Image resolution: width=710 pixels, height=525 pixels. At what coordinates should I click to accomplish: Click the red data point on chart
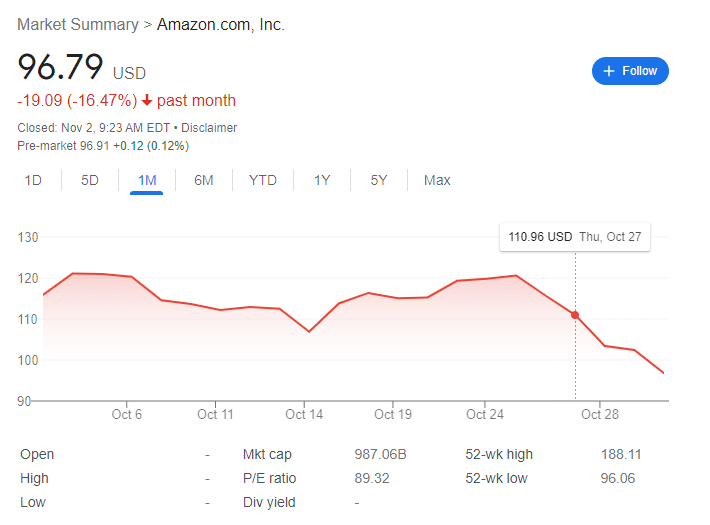pyautogui.click(x=575, y=315)
